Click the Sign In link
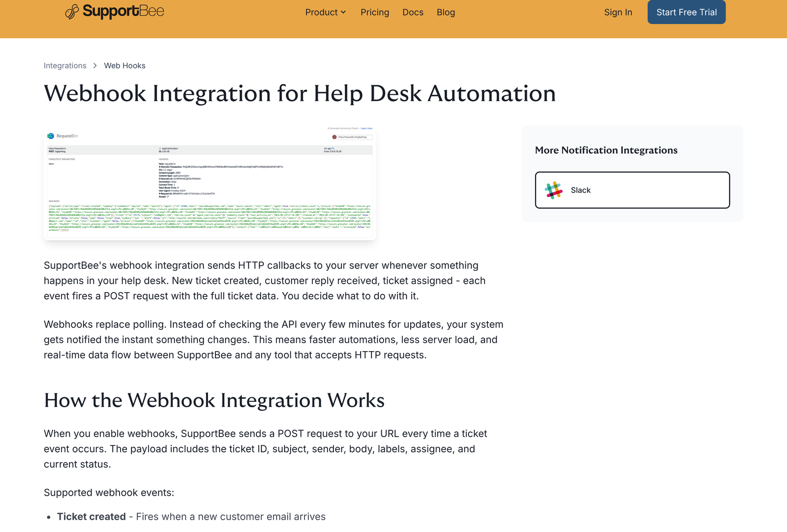 point(618,12)
